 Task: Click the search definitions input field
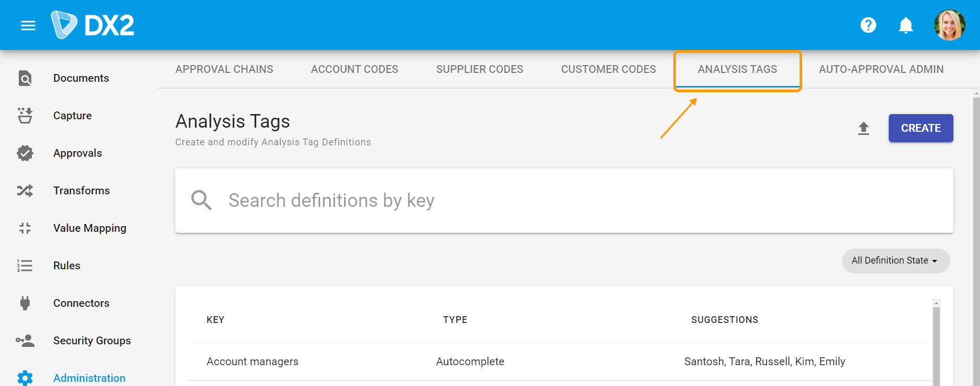pos(469,201)
